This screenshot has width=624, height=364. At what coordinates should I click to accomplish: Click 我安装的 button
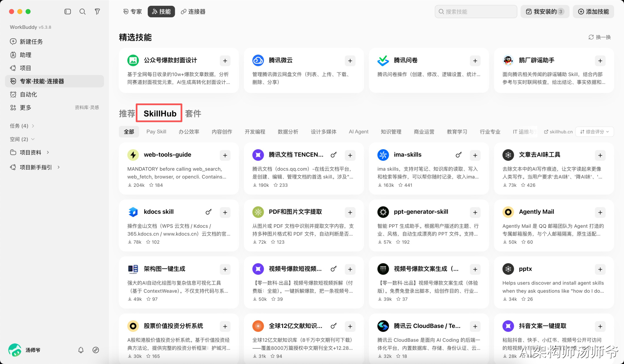point(545,12)
